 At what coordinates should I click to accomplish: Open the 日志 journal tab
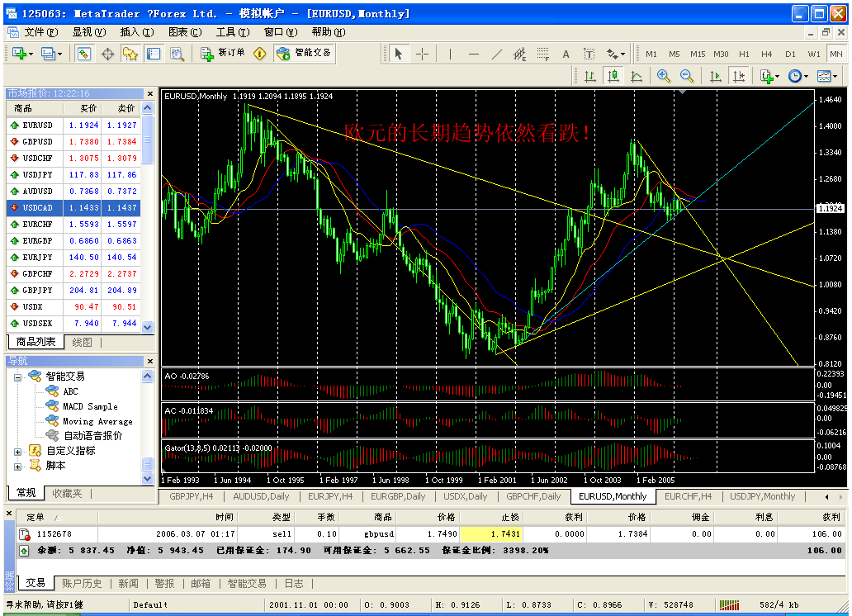294,583
